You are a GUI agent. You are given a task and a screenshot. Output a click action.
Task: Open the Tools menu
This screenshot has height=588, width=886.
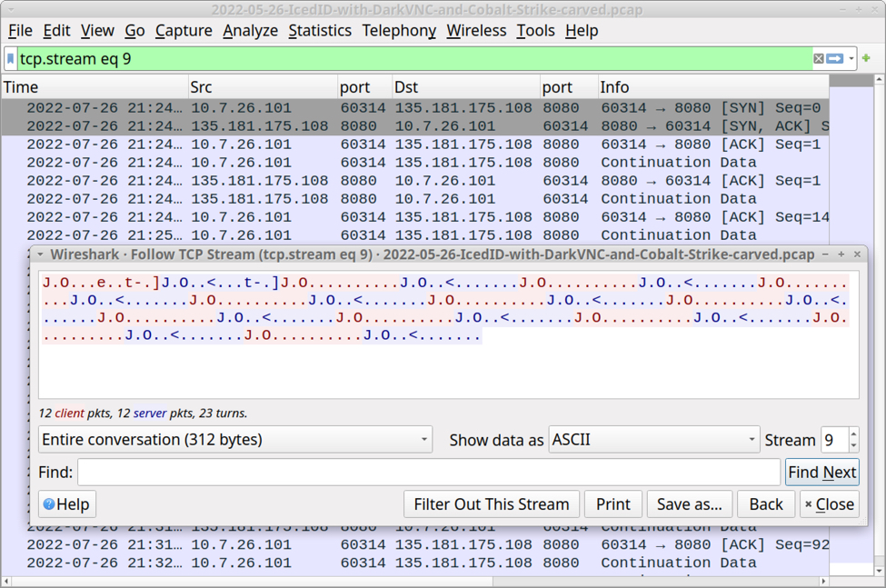tap(535, 31)
